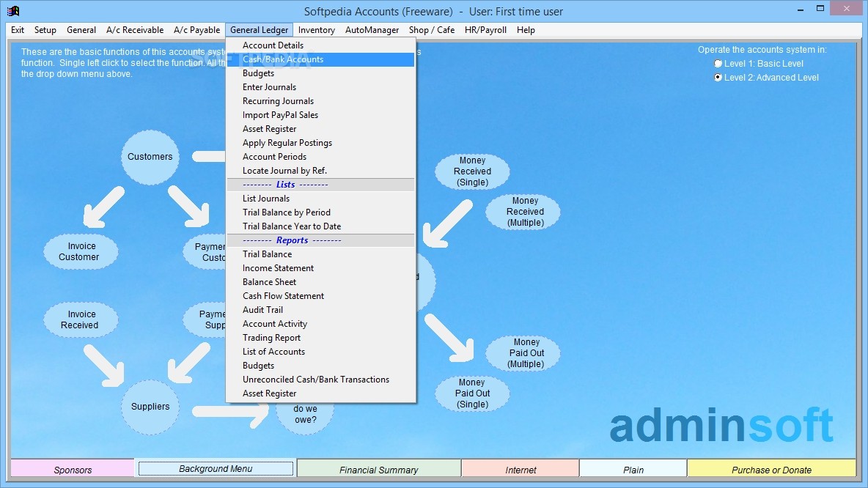Choose Trading Report entry

pos(320,338)
